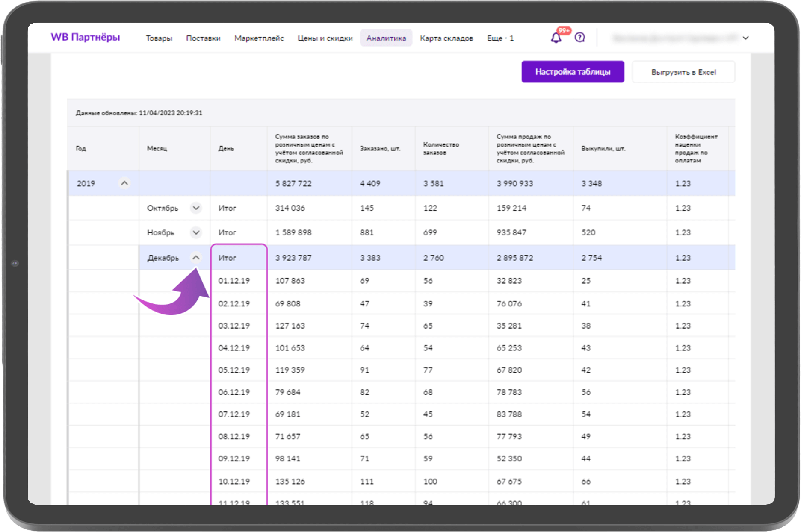Click the Настройка таблицы button

click(573, 72)
